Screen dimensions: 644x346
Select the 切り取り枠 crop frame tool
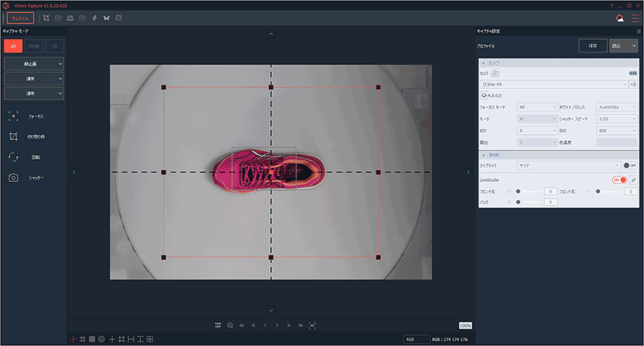[x=13, y=137]
